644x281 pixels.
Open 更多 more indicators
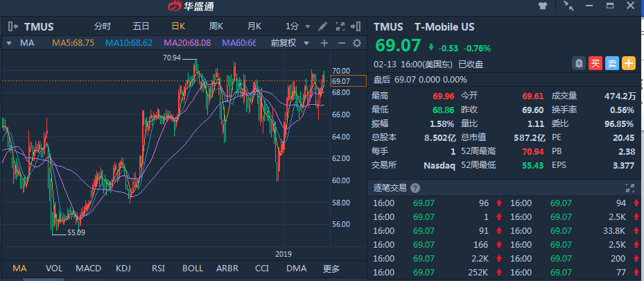pos(331,269)
